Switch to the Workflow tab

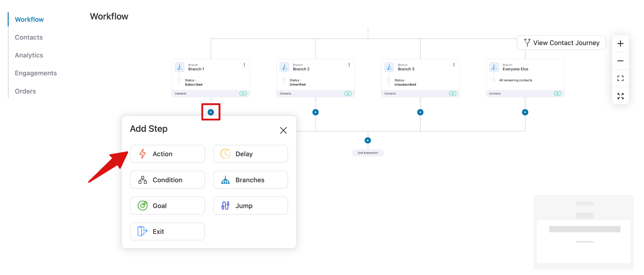click(29, 19)
